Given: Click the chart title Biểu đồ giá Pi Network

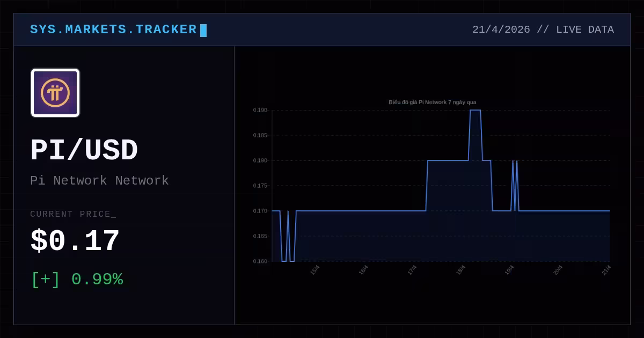Looking at the screenshot, I should (x=433, y=102).
